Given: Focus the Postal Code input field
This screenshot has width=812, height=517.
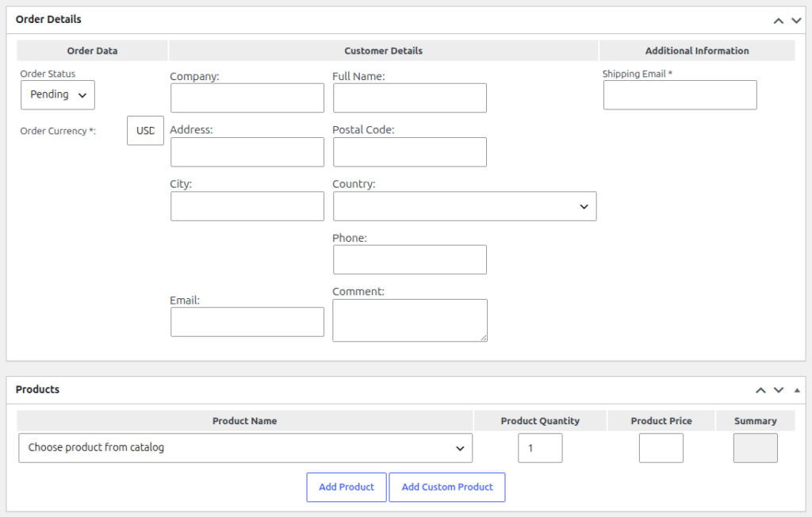Looking at the screenshot, I should pos(410,151).
